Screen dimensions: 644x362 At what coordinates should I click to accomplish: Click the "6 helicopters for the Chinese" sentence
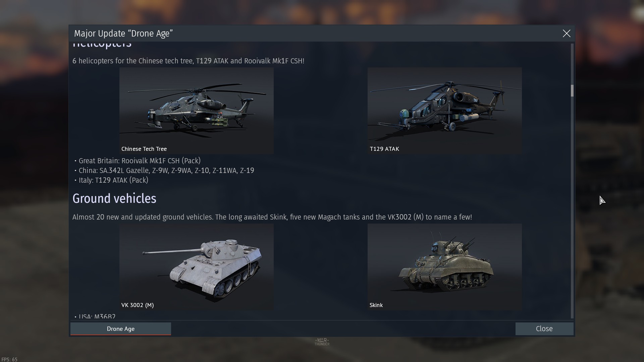189,61
